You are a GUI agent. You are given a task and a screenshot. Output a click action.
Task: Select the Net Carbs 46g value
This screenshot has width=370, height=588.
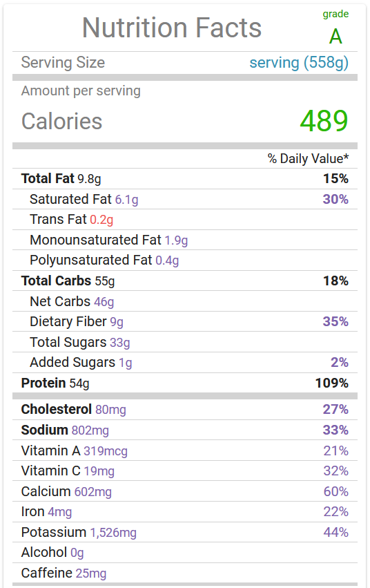click(104, 302)
